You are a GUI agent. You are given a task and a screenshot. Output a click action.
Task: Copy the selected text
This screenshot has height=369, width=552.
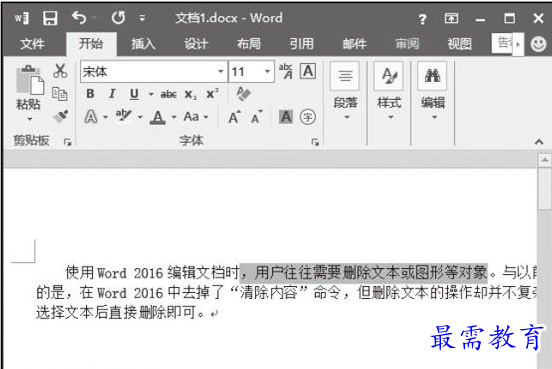point(59,94)
